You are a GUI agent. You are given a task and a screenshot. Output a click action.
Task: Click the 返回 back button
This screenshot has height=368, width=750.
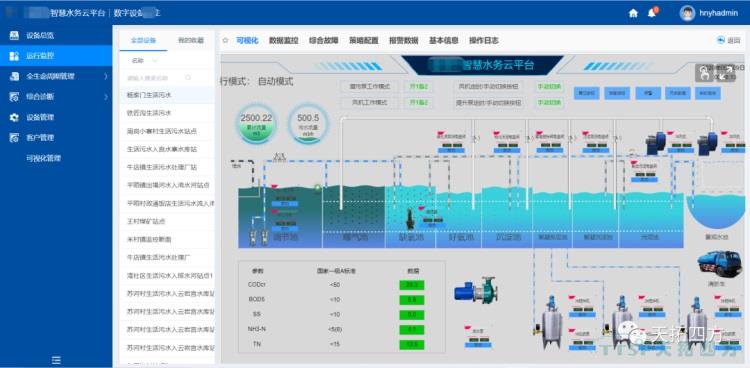click(x=728, y=41)
